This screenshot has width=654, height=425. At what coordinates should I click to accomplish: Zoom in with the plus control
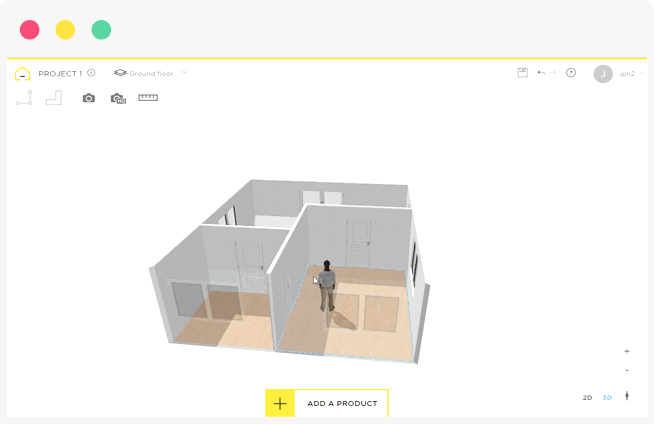pos(627,351)
